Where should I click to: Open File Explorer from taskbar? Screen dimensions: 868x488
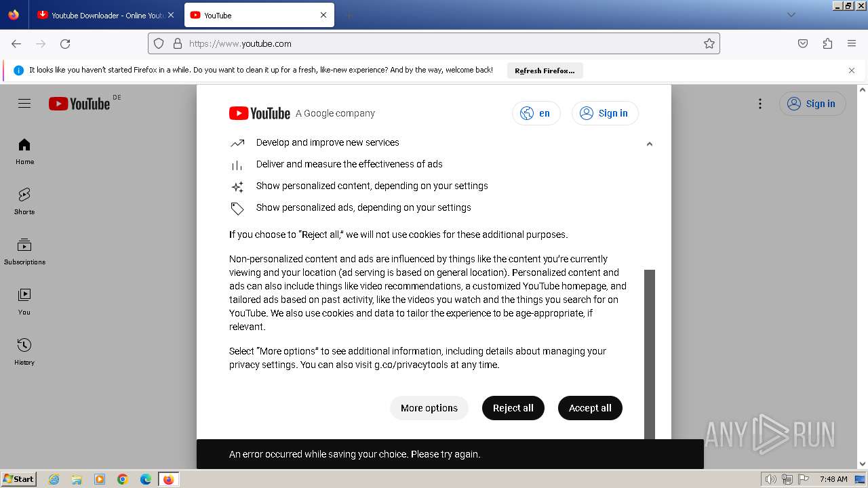coord(77,479)
